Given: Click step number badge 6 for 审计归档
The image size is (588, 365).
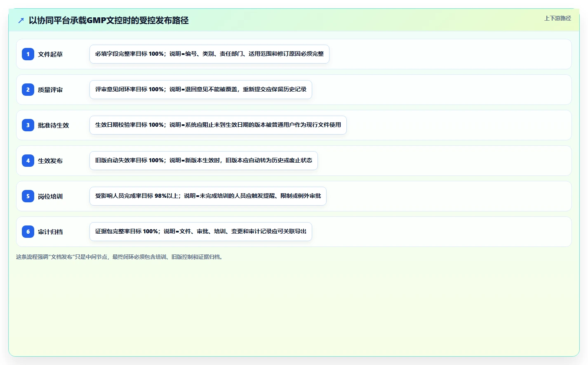Looking at the screenshot, I should point(28,232).
